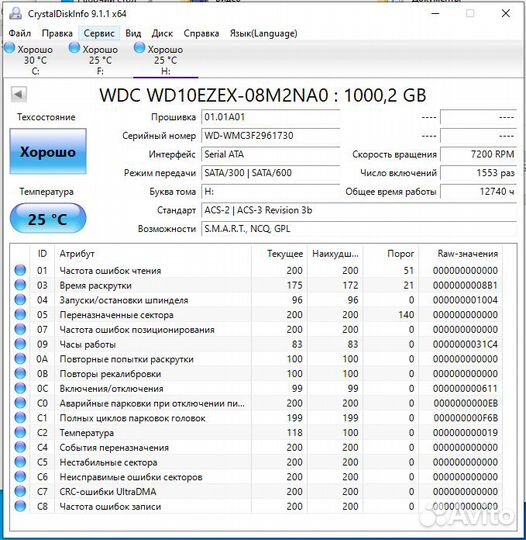This screenshot has width=526, height=540.
Task: Open the Сервис menu
Action: click(x=99, y=33)
